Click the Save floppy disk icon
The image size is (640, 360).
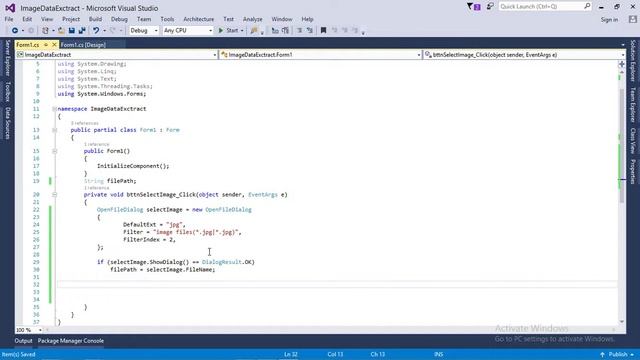tap(72, 31)
